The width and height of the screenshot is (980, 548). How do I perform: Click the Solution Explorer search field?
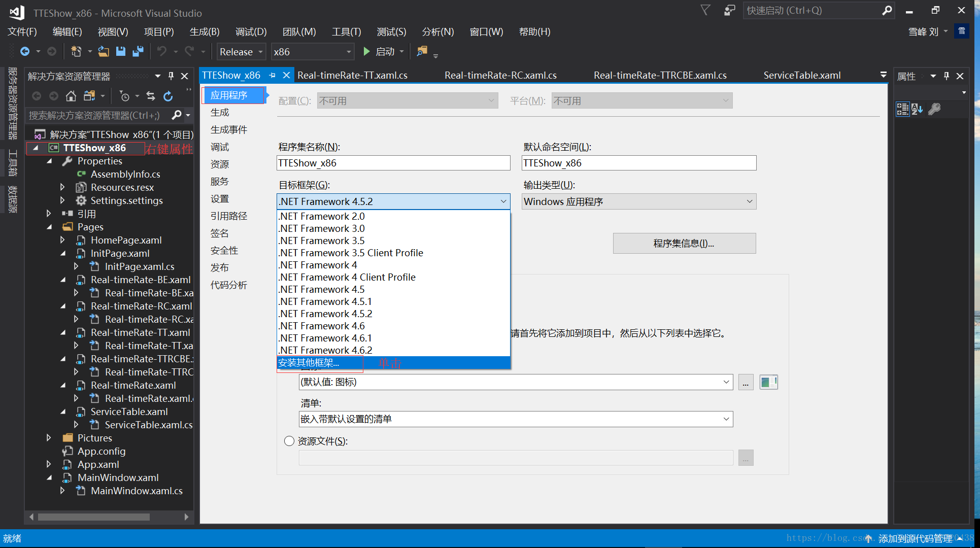[99, 115]
